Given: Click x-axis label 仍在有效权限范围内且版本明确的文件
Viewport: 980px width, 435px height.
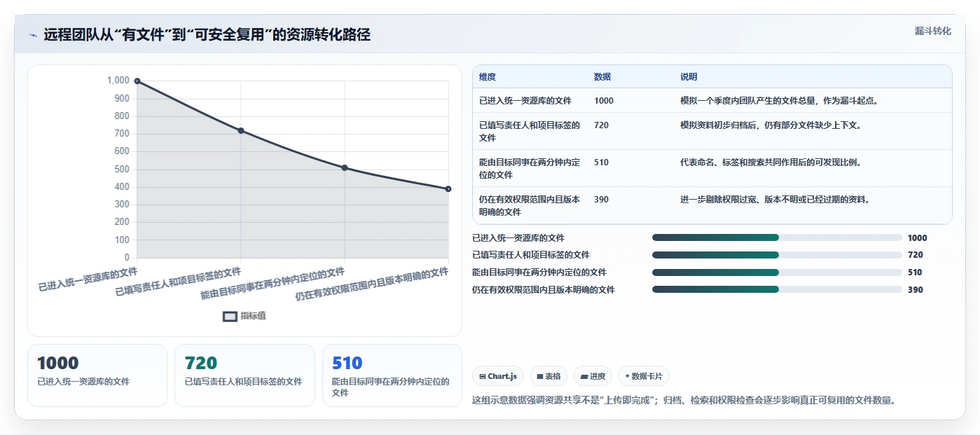Looking at the screenshot, I should [371, 284].
